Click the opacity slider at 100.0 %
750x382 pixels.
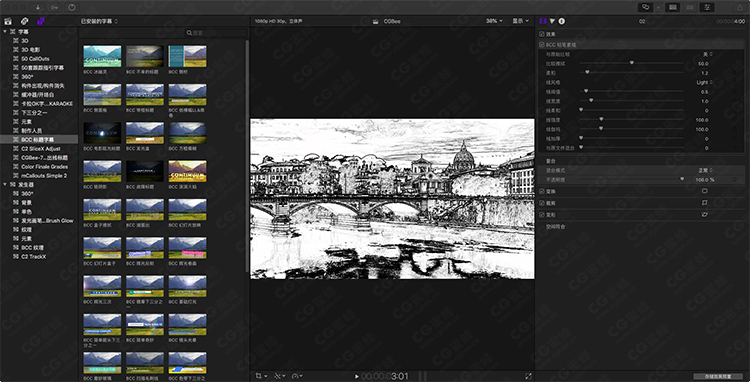pyautogui.click(x=631, y=180)
